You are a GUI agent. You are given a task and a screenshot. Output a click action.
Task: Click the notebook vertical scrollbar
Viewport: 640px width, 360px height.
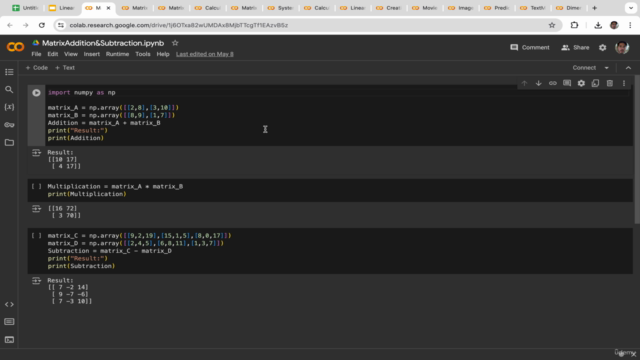pos(637,149)
